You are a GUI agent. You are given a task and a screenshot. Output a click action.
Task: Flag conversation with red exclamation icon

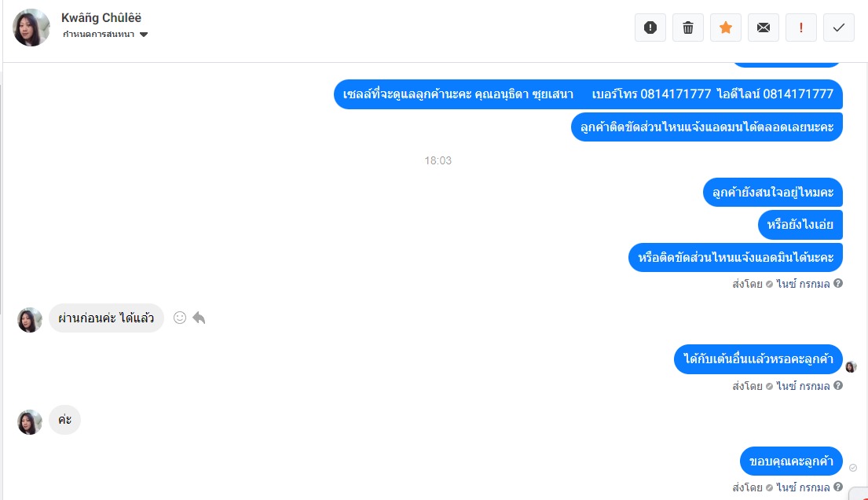801,28
